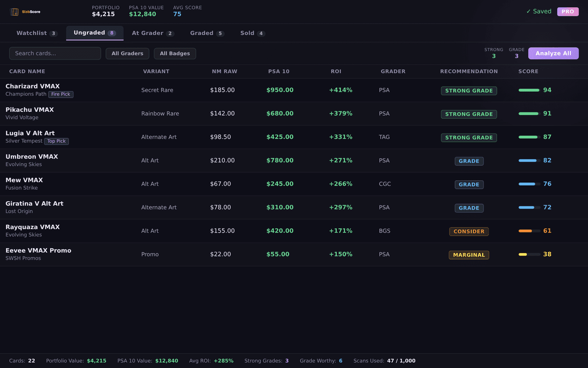Click the Saved checkmark indicator
This screenshot has height=368, width=588.
[x=539, y=11]
